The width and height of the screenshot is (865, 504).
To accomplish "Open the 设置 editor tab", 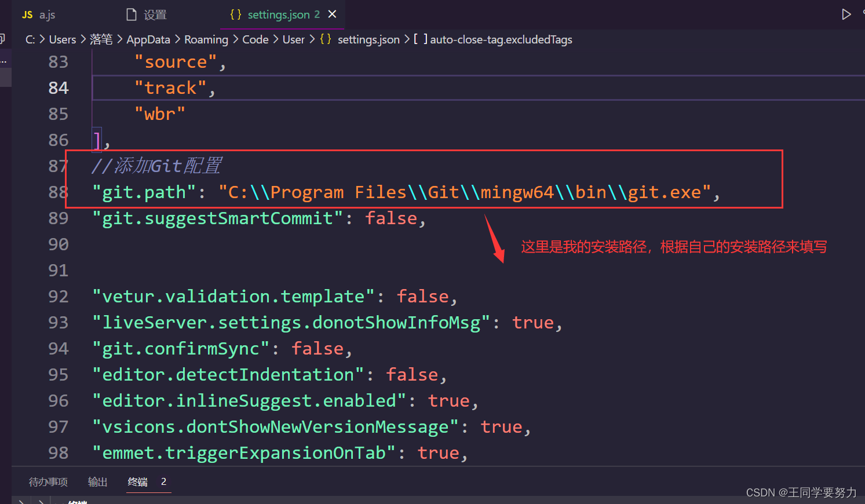I will click(x=147, y=14).
